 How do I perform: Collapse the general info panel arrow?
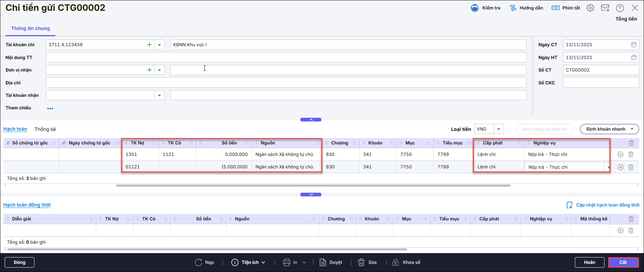(x=311, y=119)
